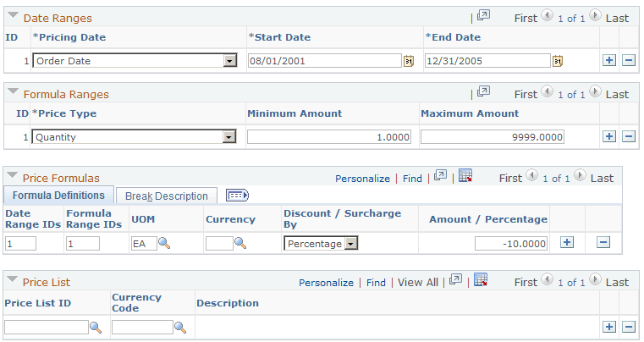Look up Currency Code in Price List
The height and width of the screenshot is (342, 644).
tap(180, 328)
